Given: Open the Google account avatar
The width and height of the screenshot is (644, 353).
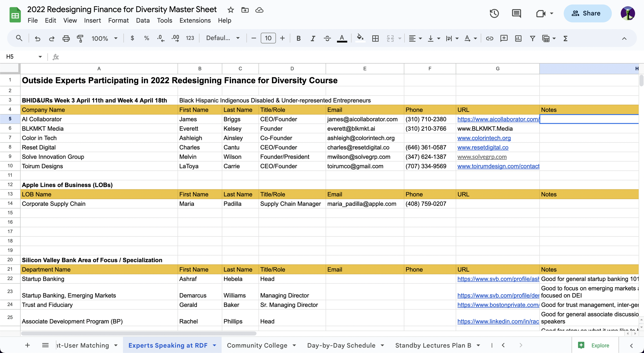Looking at the screenshot, I should (628, 13).
